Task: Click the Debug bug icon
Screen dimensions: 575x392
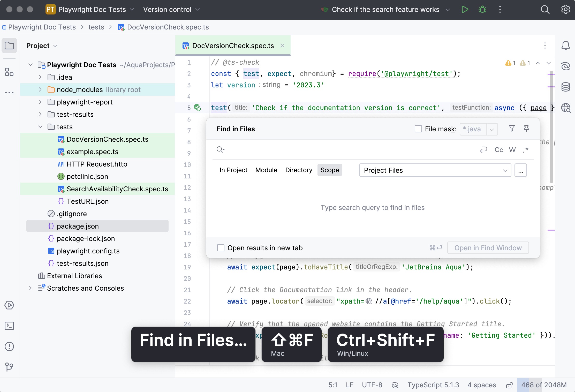Action: click(x=482, y=10)
